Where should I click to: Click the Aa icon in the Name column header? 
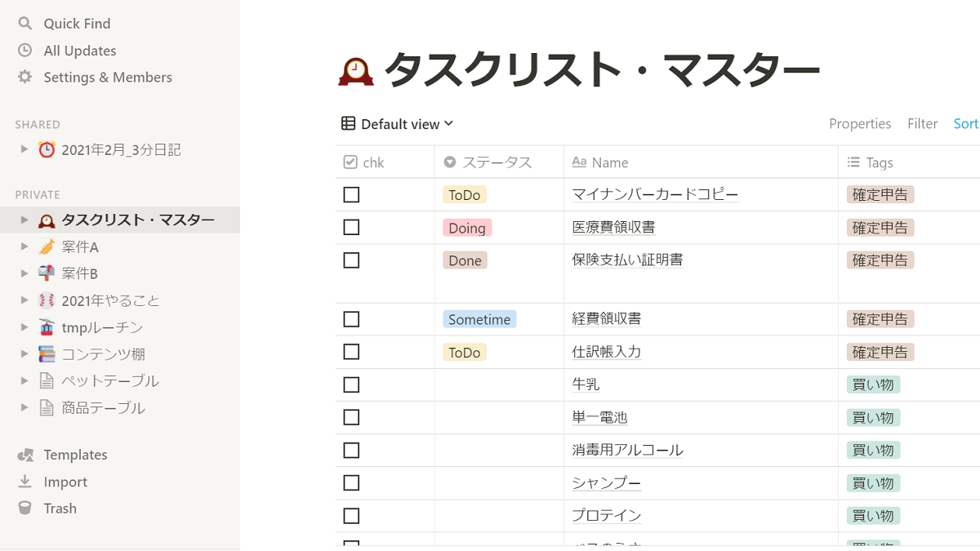pyautogui.click(x=579, y=162)
